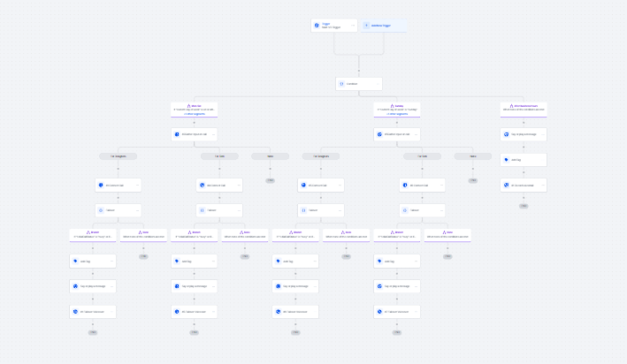Open Gather Input menu under Sunday branch
Viewport: 627px width, 364px height.
(x=416, y=134)
